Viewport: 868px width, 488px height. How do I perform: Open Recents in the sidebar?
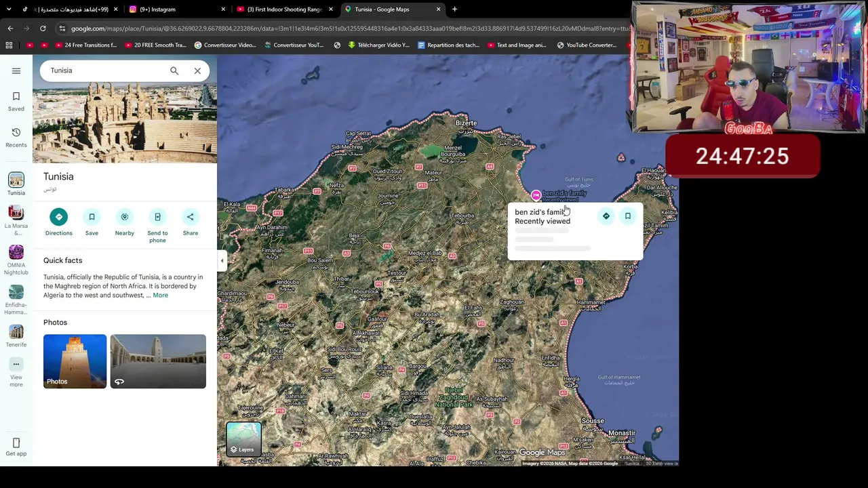coord(16,138)
